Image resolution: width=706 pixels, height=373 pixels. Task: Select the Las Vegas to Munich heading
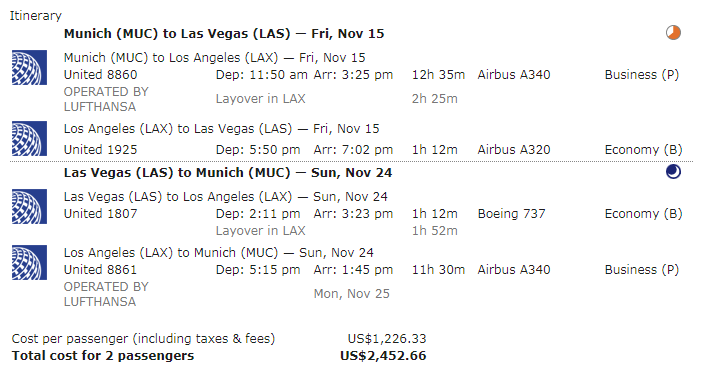[x=228, y=173]
